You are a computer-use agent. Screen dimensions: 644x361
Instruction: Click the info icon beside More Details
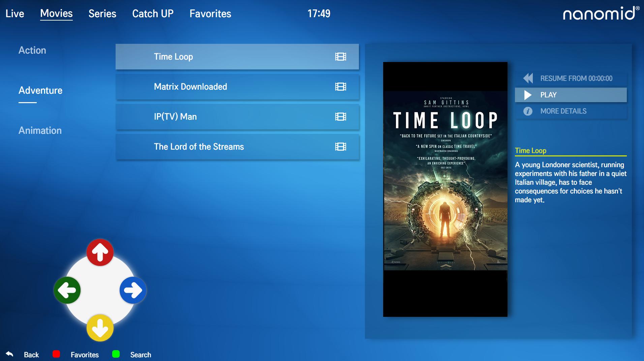pyautogui.click(x=528, y=111)
